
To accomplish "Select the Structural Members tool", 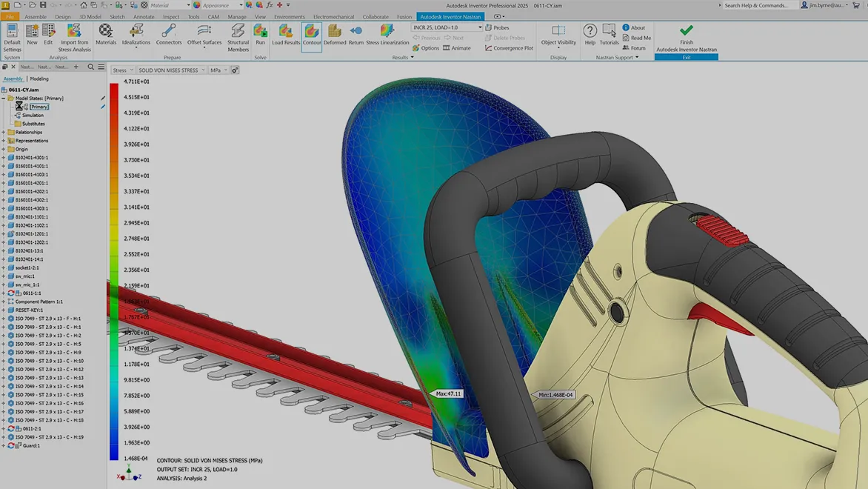I will (238, 38).
